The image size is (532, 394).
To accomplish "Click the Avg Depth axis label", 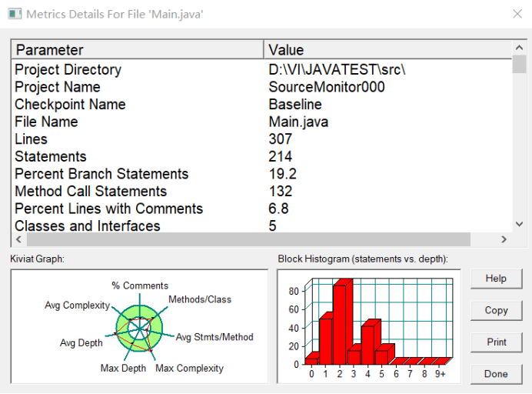I will click(x=81, y=342).
